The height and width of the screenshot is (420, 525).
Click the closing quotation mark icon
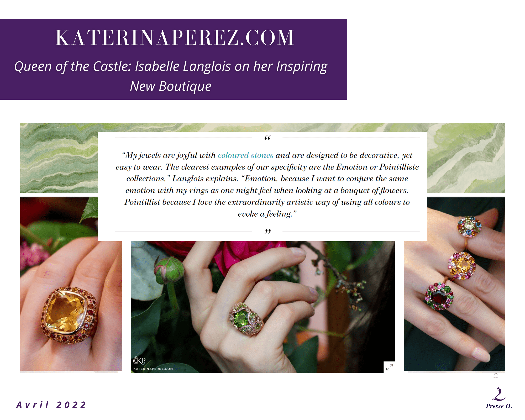click(267, 231)
